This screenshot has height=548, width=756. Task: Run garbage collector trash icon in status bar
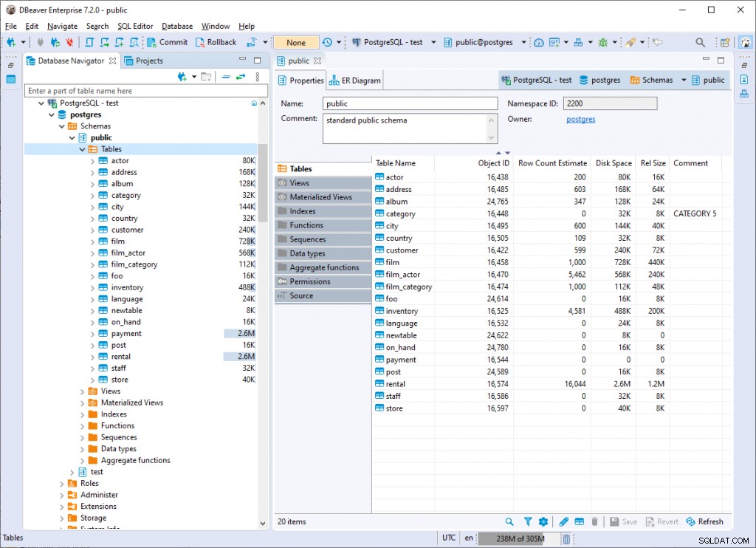coord(566,538)
